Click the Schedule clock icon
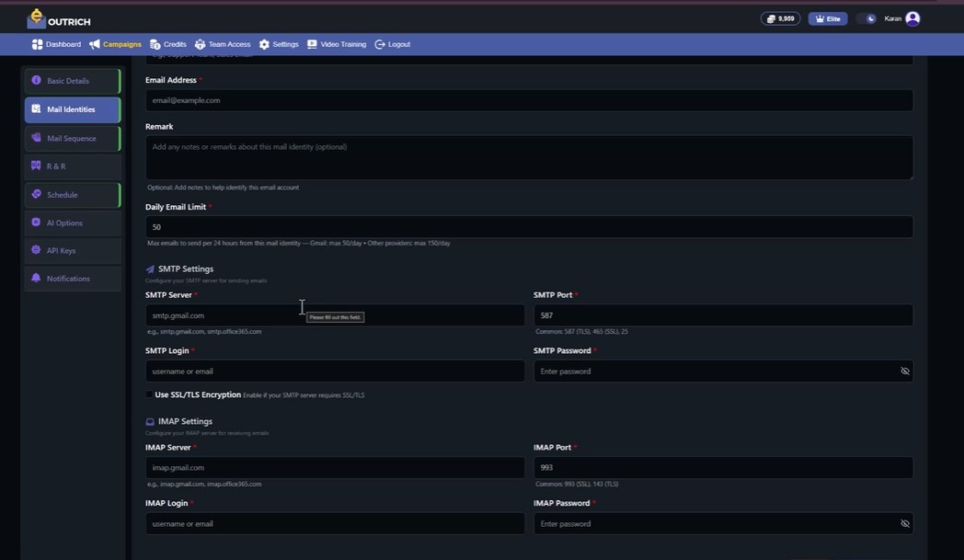This screenshot has height=560, width=964. point(36,194)
